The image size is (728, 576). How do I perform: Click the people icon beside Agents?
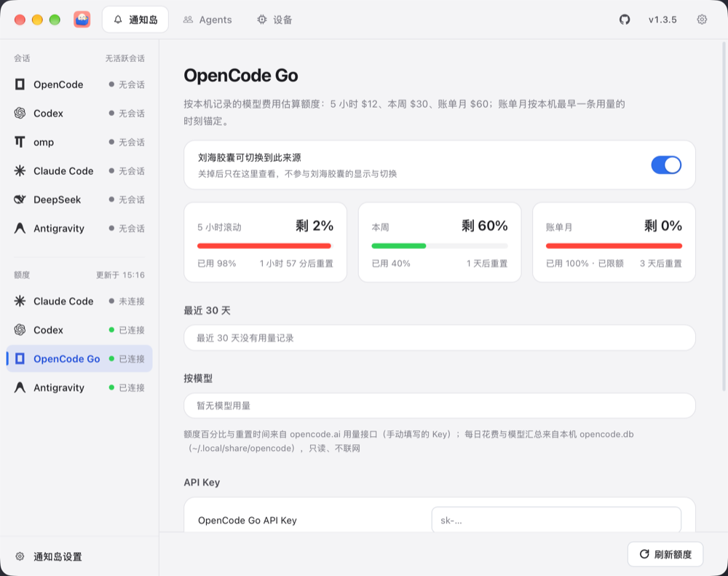[x=188, y=20]
